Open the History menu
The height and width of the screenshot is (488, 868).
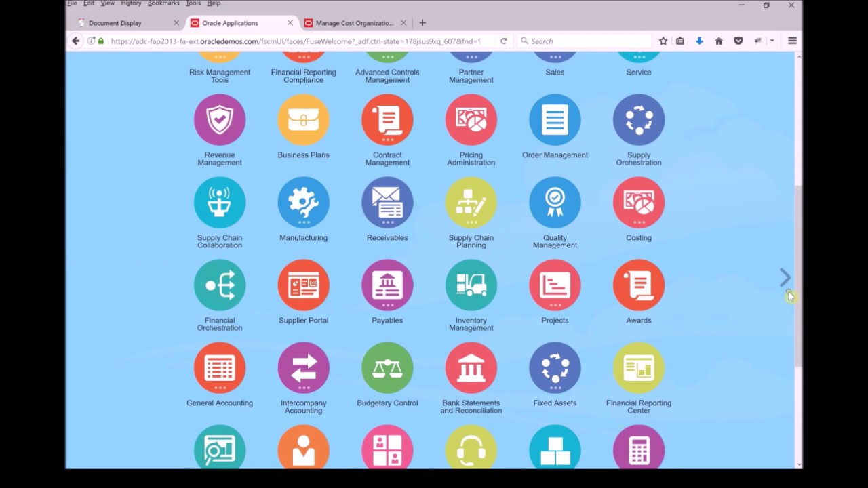click(131, 3)
